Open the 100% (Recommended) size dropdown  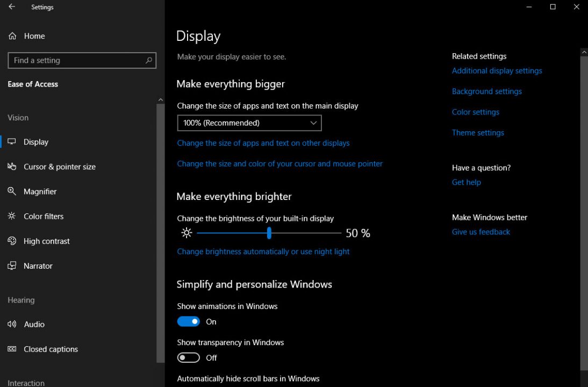click(249, 123)
